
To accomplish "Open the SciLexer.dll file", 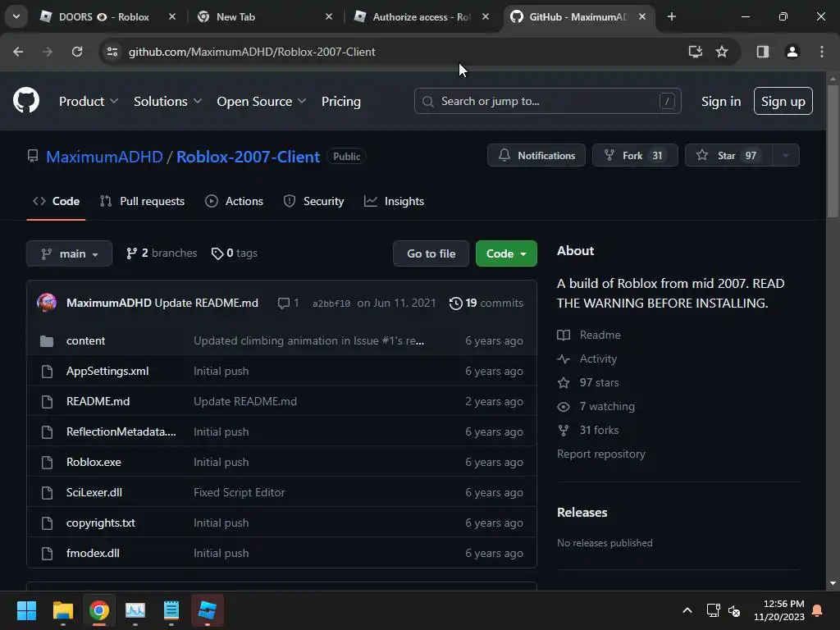I will [94, 492].
